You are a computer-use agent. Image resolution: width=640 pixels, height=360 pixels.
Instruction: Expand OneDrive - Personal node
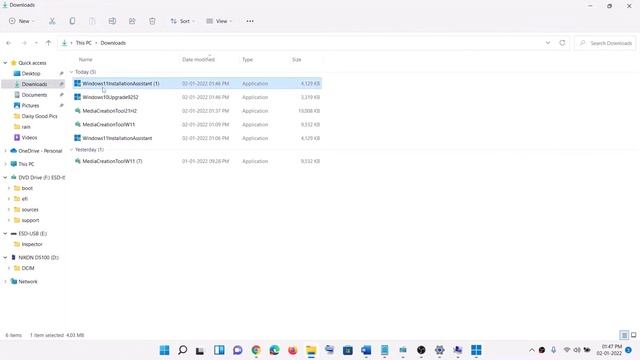pos(5,151)
